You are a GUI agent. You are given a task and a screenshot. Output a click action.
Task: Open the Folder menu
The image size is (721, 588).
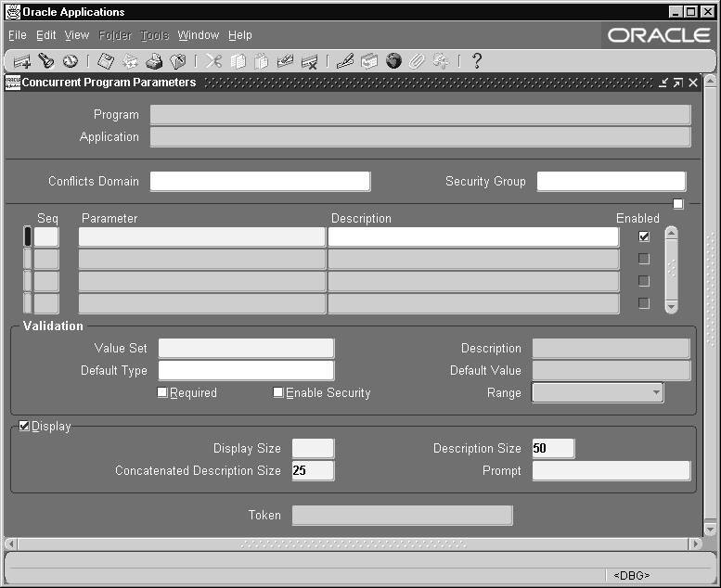point(115,35)
